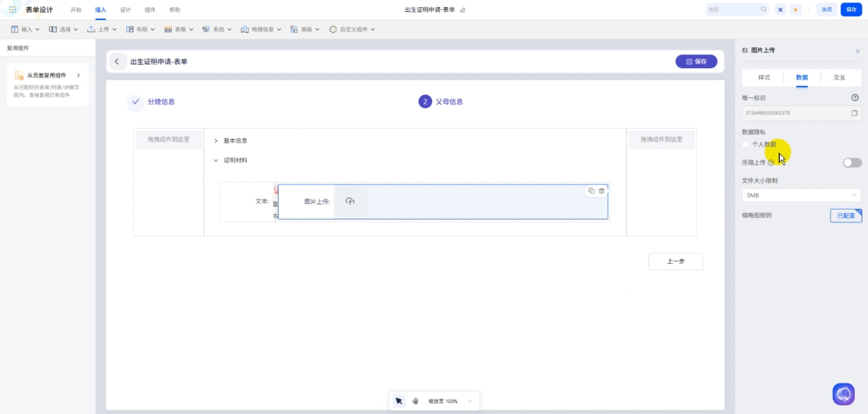Switch to the 设计 menu tab
Screen dimensions: 868x414
coord(125,10)
